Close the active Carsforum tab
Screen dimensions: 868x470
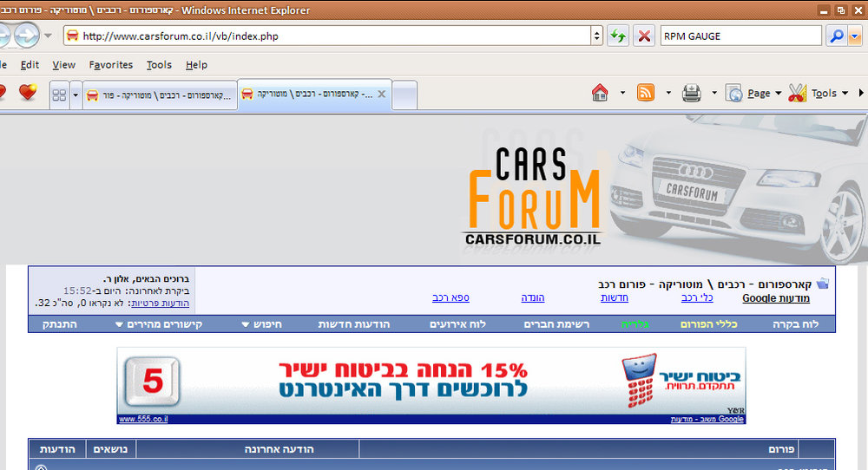pos(381,94)
